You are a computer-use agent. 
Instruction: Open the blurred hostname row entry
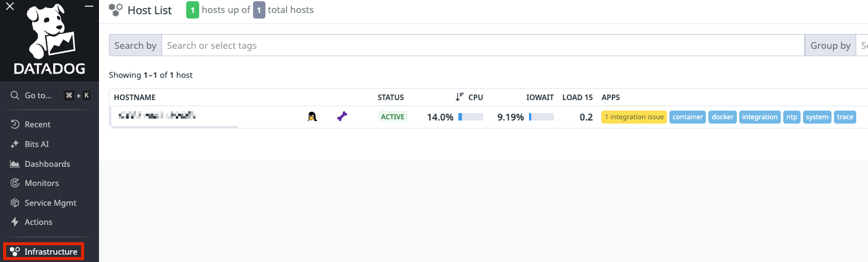coord(157,116)
